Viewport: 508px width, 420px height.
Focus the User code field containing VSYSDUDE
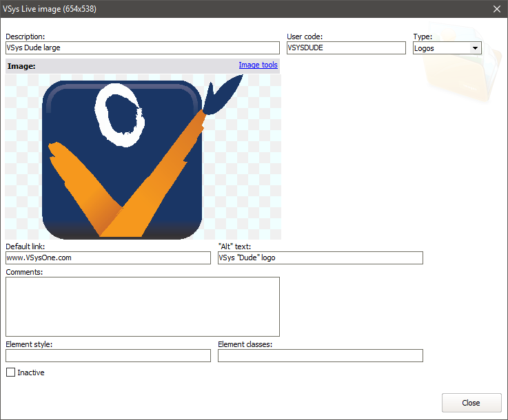(346, 48)
